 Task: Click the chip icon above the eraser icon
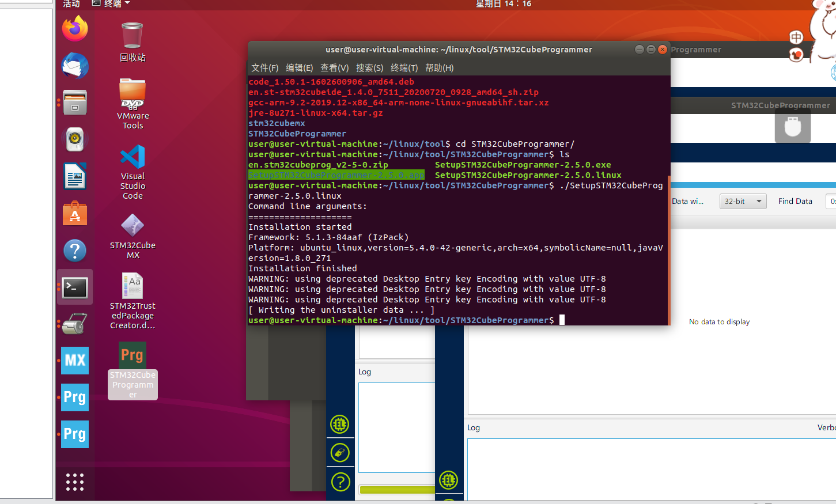click(340, 425)
